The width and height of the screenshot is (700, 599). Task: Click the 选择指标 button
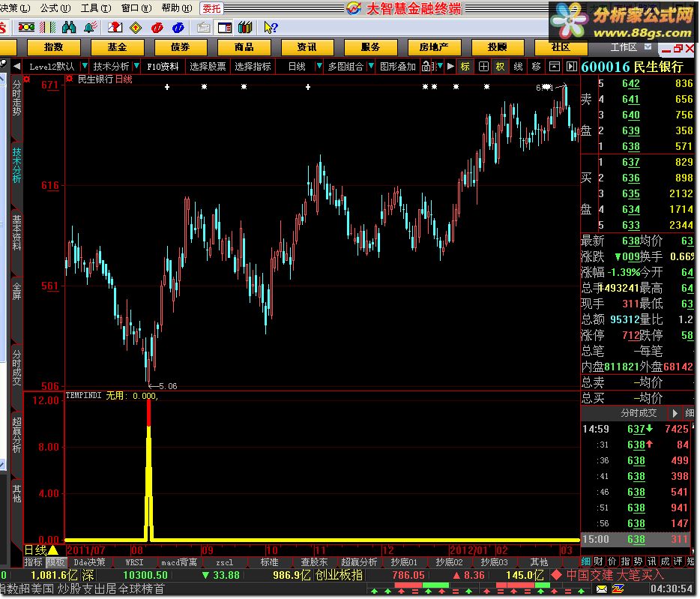click(253, 67)
